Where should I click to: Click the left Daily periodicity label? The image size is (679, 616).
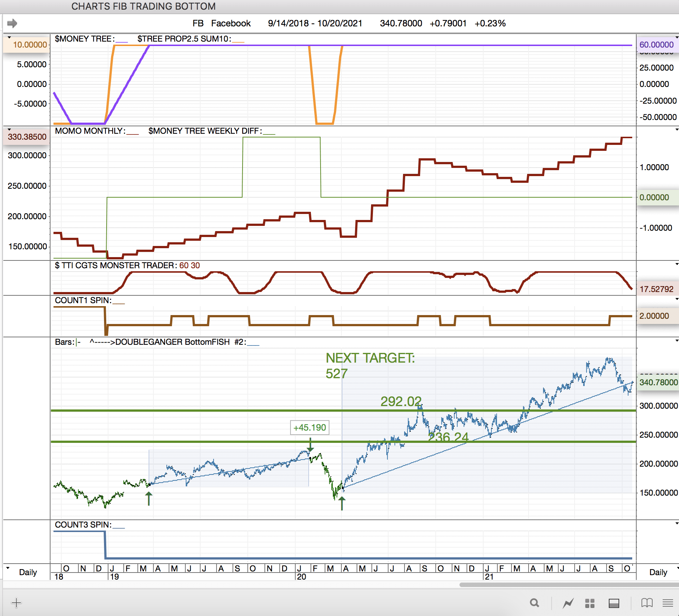[x=28, y=572]
